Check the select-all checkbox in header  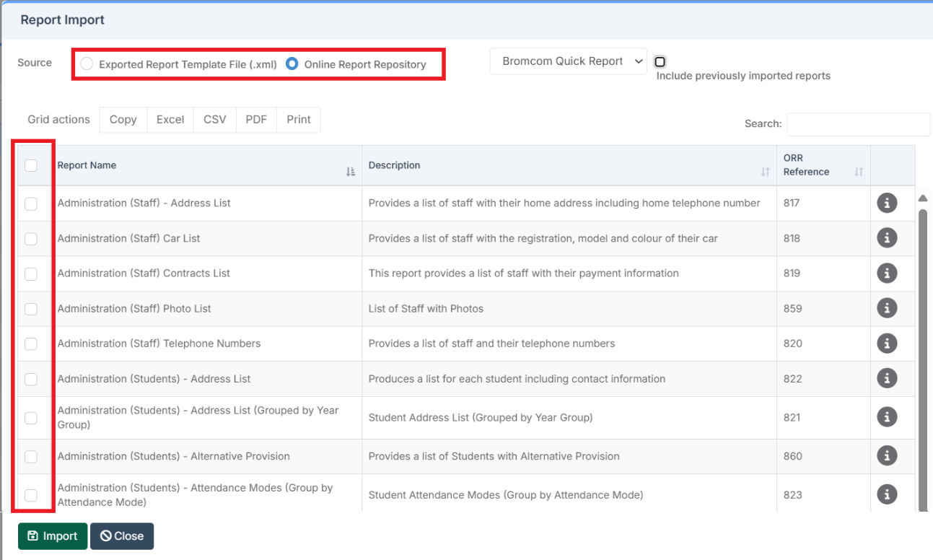pyautogui.click(x=31, y=166)
